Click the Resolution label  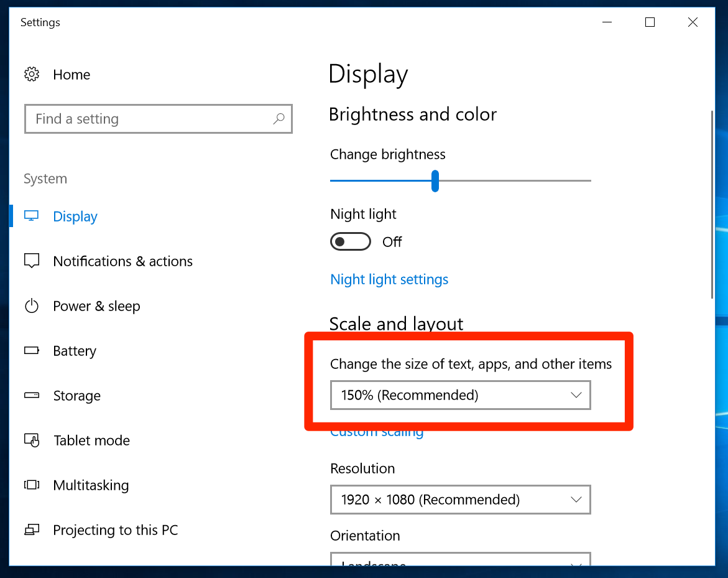tap(362, 468)
